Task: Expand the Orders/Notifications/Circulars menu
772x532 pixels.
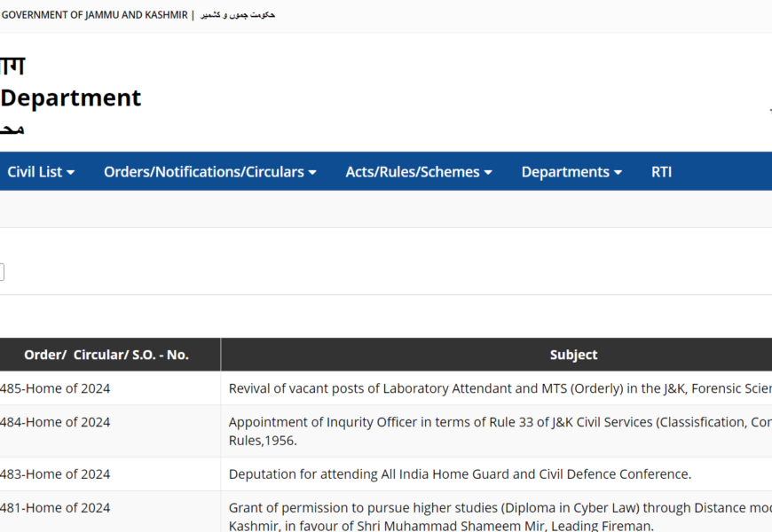Action: pos(209,172)
